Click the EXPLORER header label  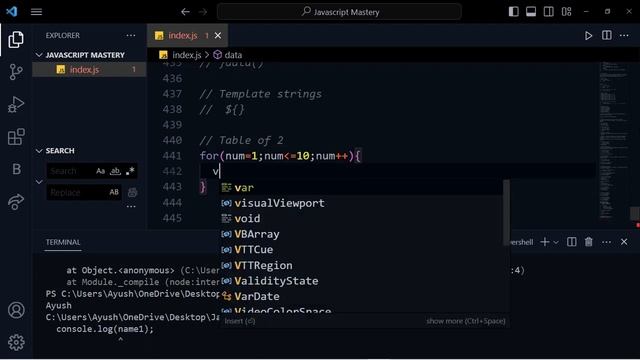63,36
